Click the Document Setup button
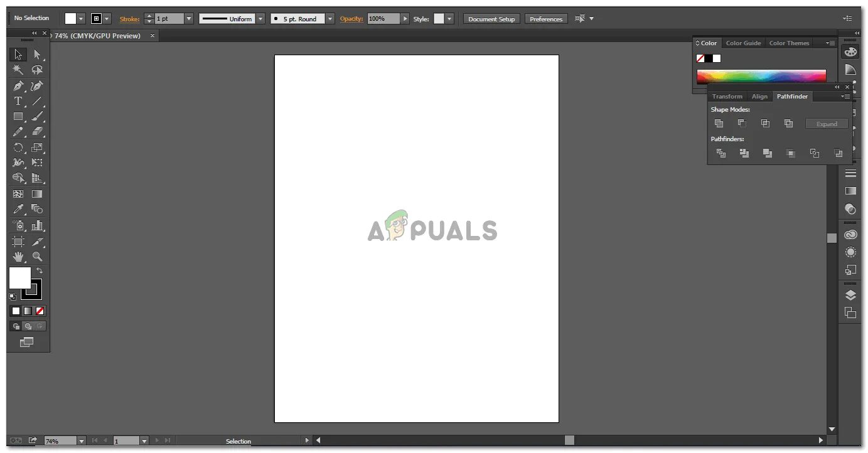Screen dimensions: 868x453 [491, 19]
